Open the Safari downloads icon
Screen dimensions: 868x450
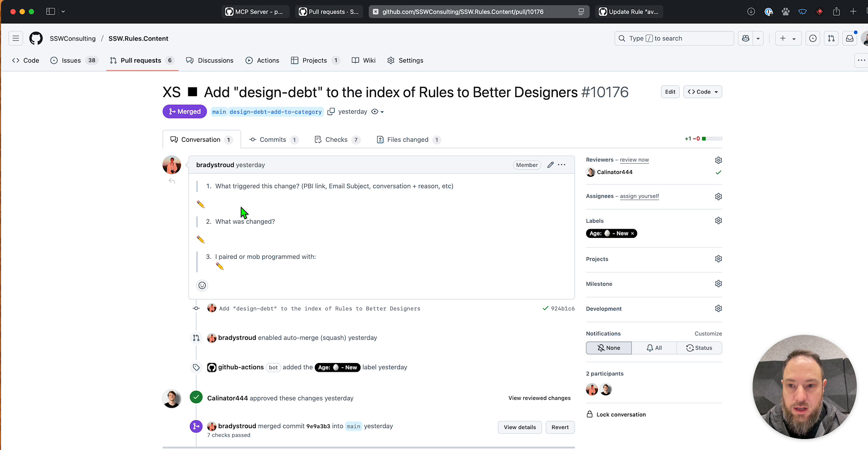751,12
